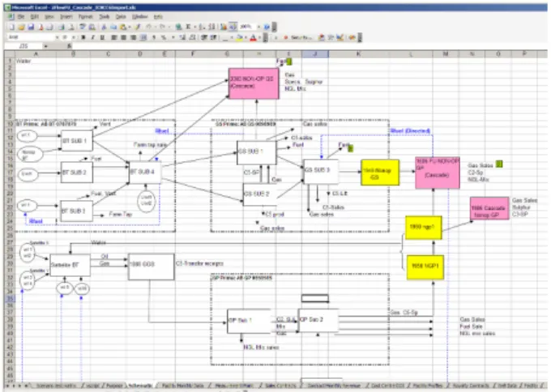The image size is (551, 392).
Task: Expand the Paste options arrow
Action: 130,27
